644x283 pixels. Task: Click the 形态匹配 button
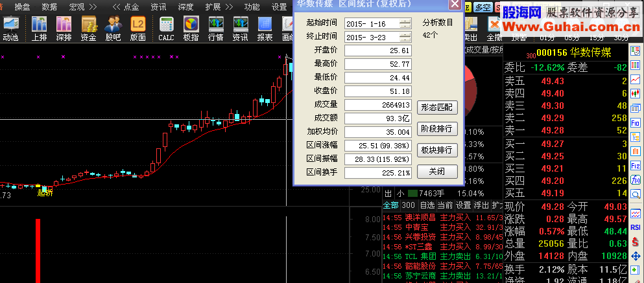tap(437, 108)
